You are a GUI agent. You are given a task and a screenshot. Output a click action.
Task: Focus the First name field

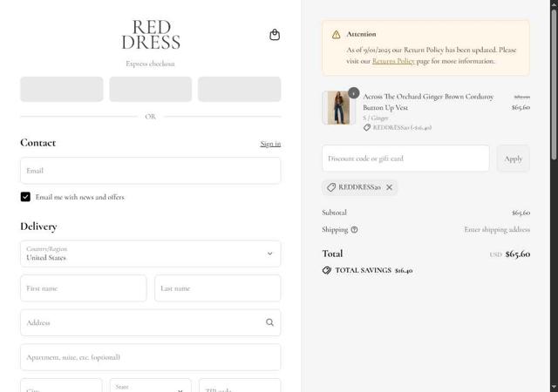(x=84, y=288)
